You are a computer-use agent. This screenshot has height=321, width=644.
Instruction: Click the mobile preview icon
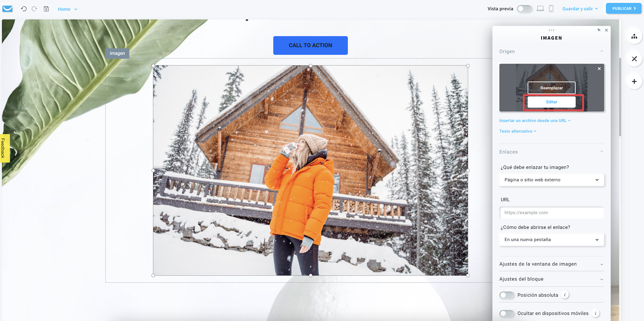tap(551, 8)
